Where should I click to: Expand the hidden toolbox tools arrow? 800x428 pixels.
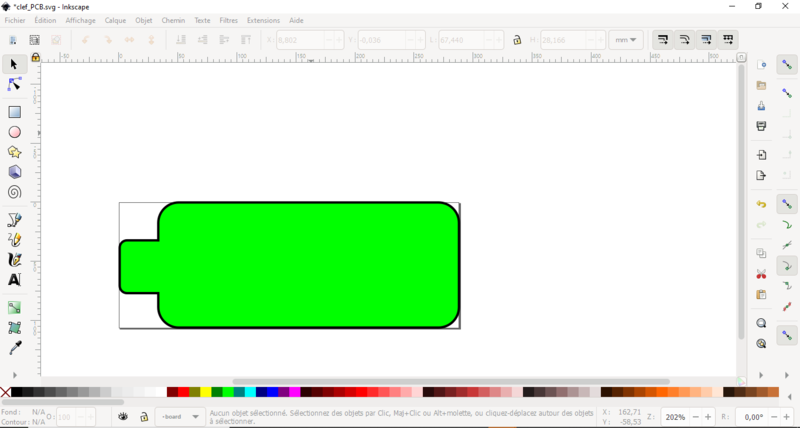tap(14, 374)
